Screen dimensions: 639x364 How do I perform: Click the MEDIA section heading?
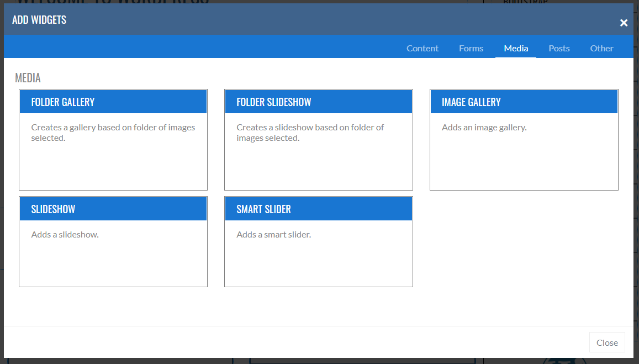pyautogui.click(x=28, y=78)
